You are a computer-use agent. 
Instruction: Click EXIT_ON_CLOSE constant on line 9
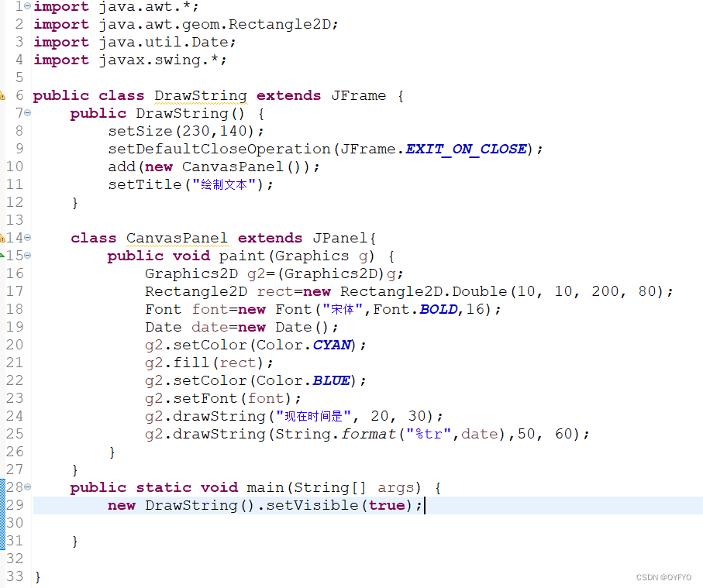point(467,149)
